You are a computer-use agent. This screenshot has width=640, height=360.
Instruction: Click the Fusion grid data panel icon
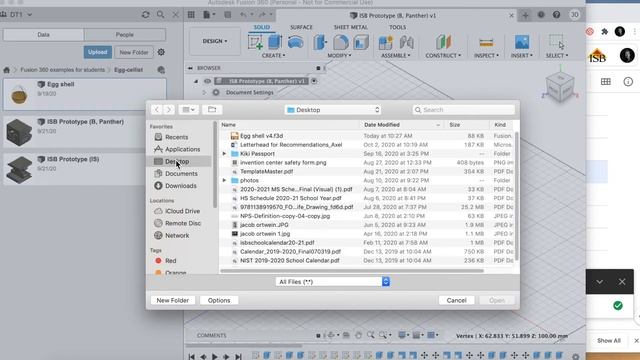(x=191, y=15)
